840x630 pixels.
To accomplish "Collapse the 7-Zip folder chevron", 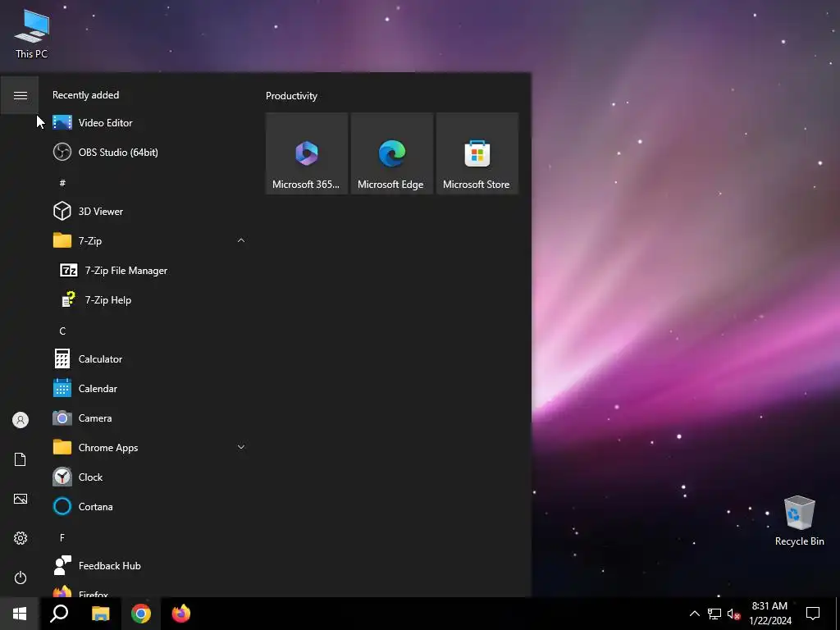I will [x=241, y=240].
